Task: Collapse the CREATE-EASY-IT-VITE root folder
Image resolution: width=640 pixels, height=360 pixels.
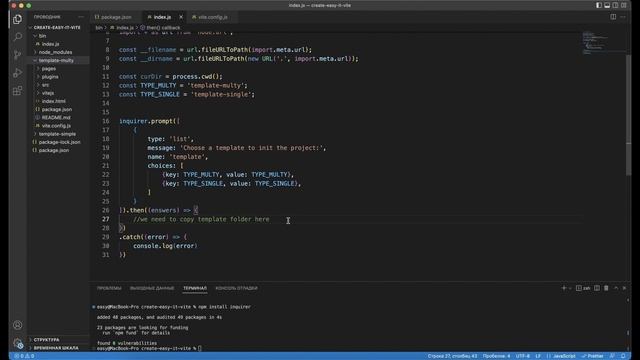Action: click(57, 27)
